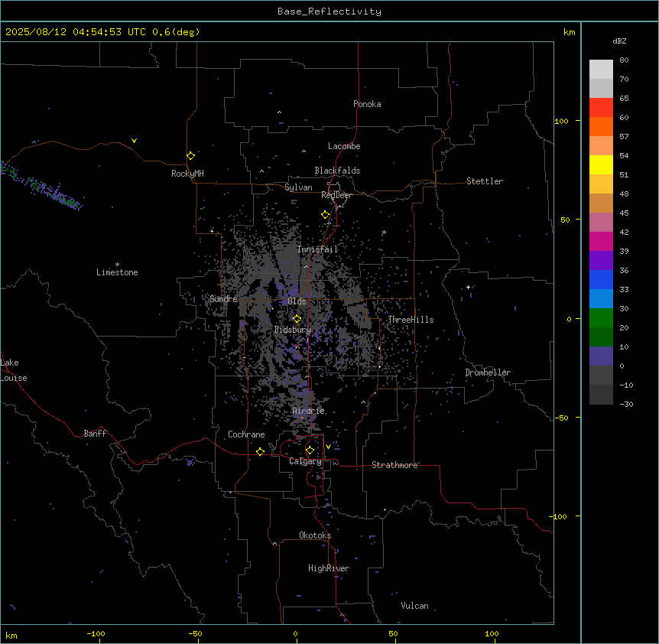Click the Okotoks city label

point(315,535)
